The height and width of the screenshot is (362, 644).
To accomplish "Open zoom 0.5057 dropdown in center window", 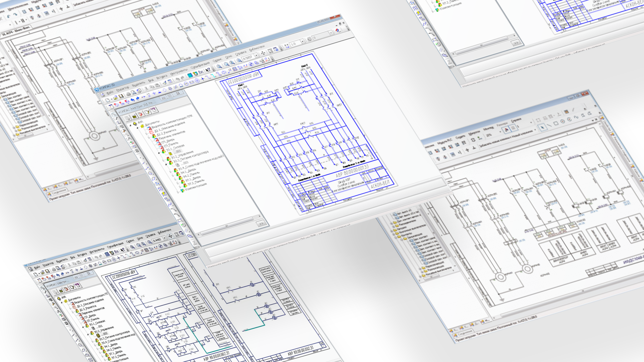I will pos(257,55).
